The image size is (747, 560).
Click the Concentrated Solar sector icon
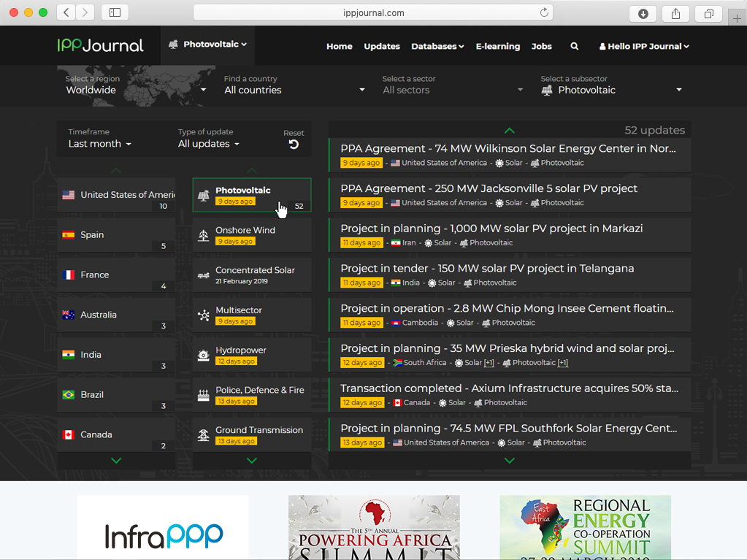tap(204, 275)
